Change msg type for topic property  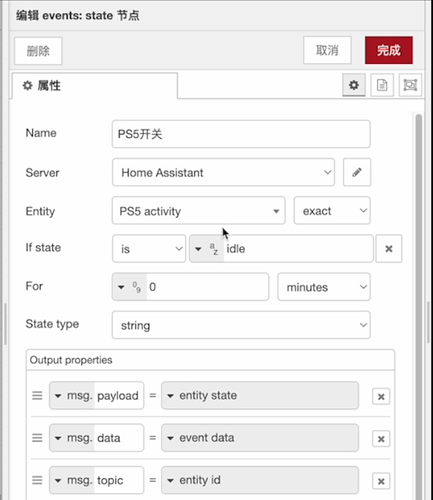pos(72,480)
